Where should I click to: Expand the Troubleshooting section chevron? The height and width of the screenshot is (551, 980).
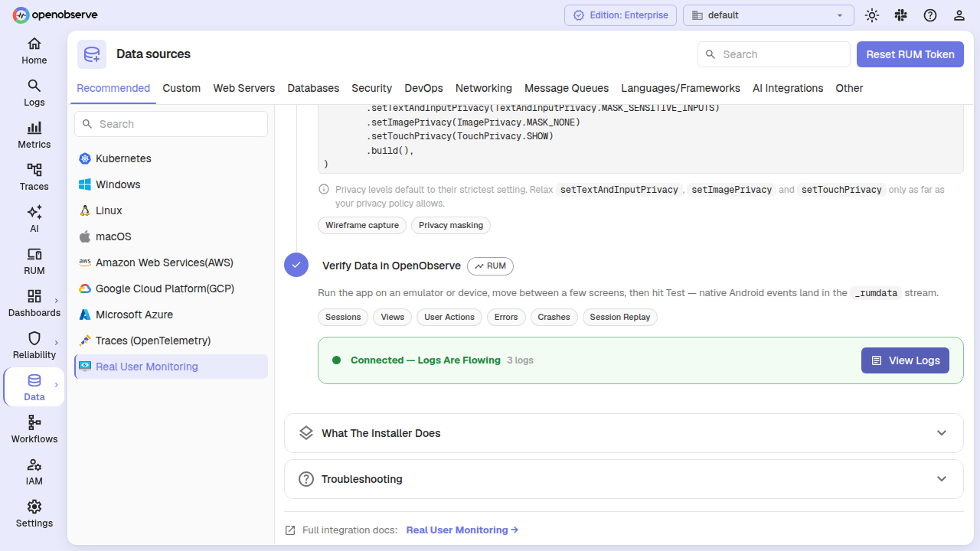pos(942,479)
